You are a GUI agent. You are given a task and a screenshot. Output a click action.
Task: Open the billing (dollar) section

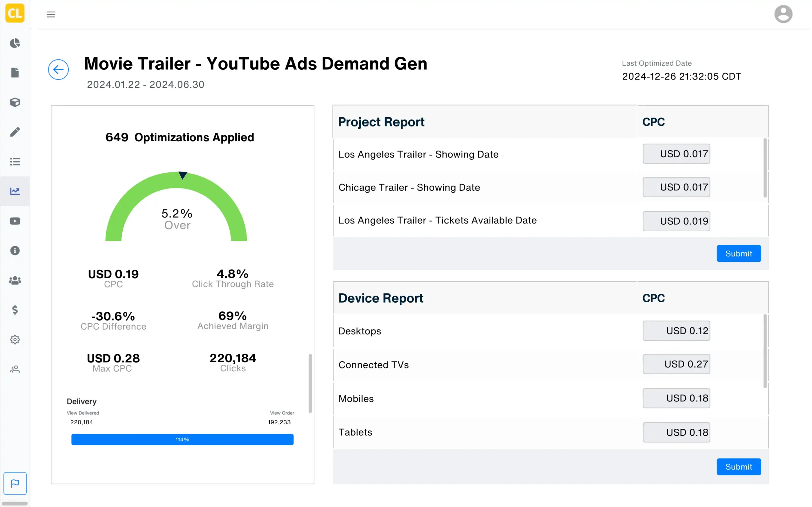point(15,310)
